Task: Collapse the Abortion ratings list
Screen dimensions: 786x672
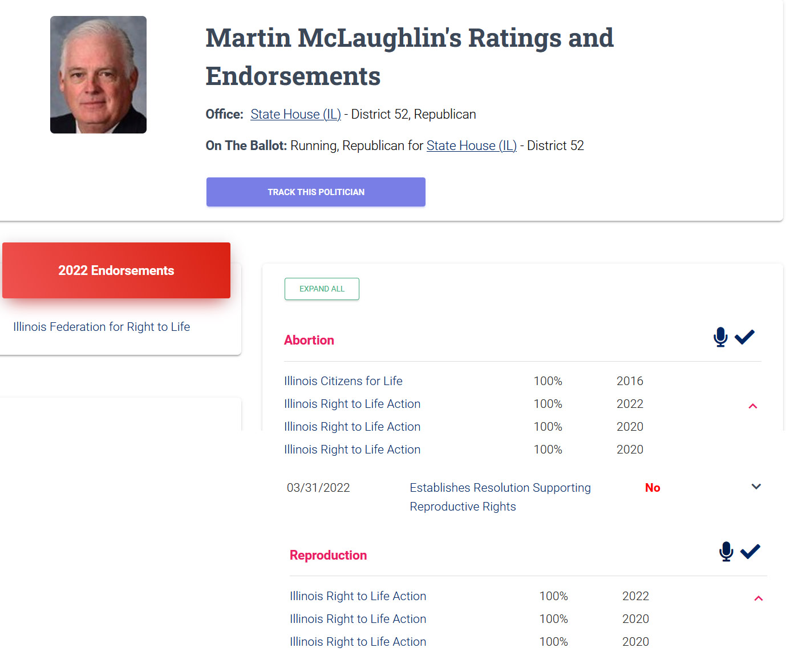Action: tap(753, 406)
